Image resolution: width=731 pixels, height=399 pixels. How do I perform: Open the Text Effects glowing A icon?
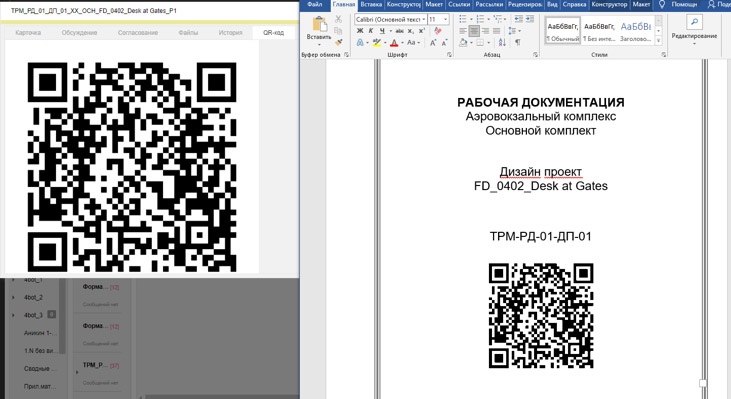tap(360, 42)
